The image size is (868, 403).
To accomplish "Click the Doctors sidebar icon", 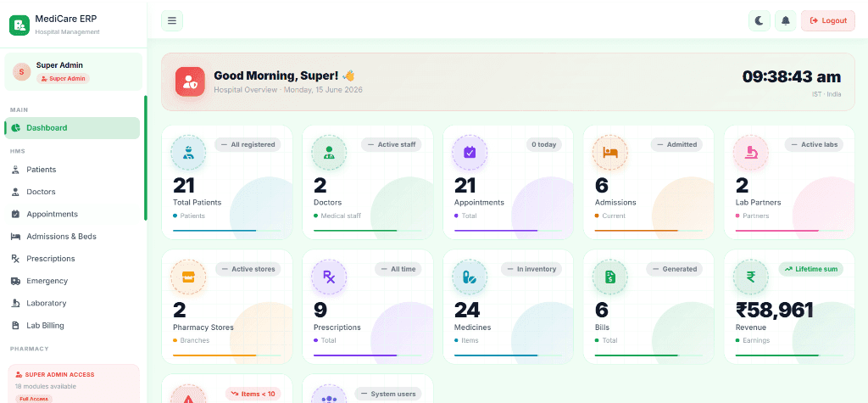I will coord(15,192).
